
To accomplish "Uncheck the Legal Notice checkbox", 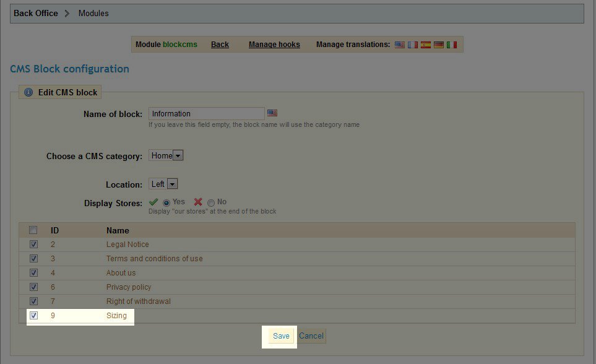I will [x=34, y=245].
